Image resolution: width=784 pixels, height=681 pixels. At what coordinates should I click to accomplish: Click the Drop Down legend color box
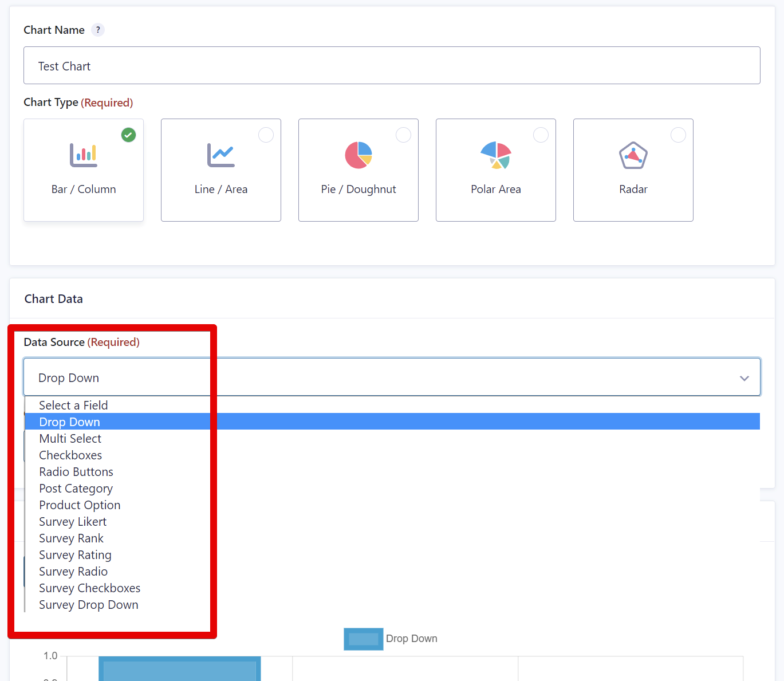363,639
